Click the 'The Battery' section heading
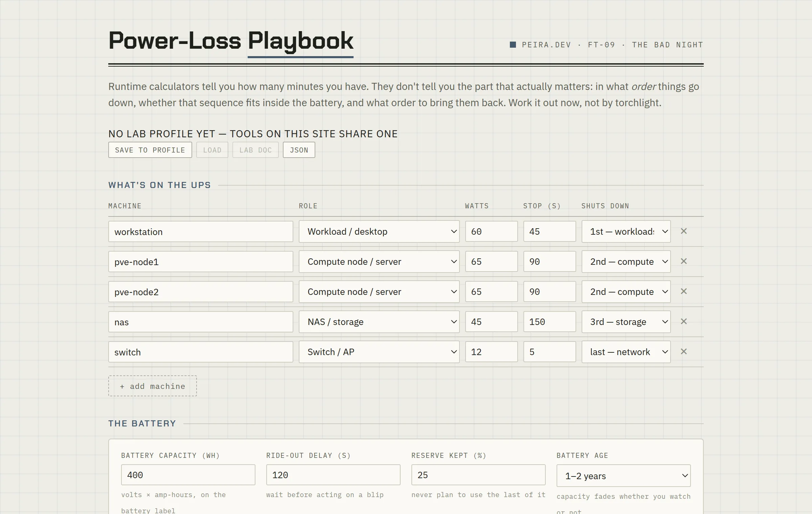Image resolution: width=812 pixels, height=514 pixels. 142,423
